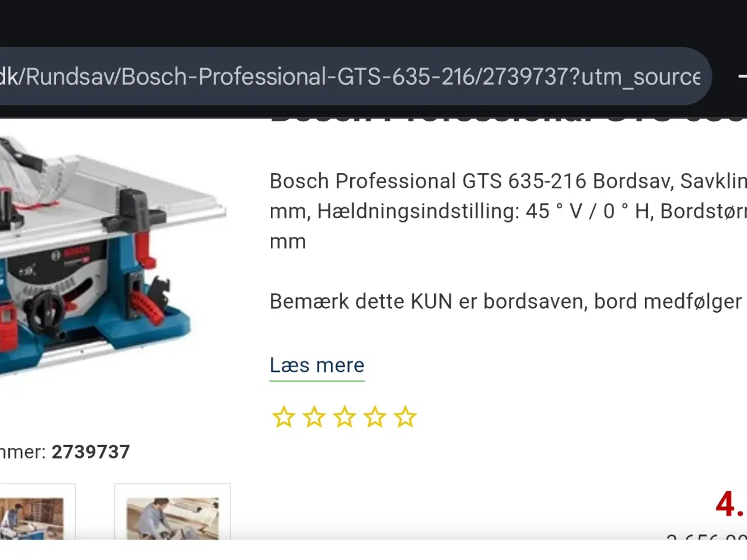Click the browser address bar URL
The height and width of the screenshot is (560, 747).
tap(350, 76)
